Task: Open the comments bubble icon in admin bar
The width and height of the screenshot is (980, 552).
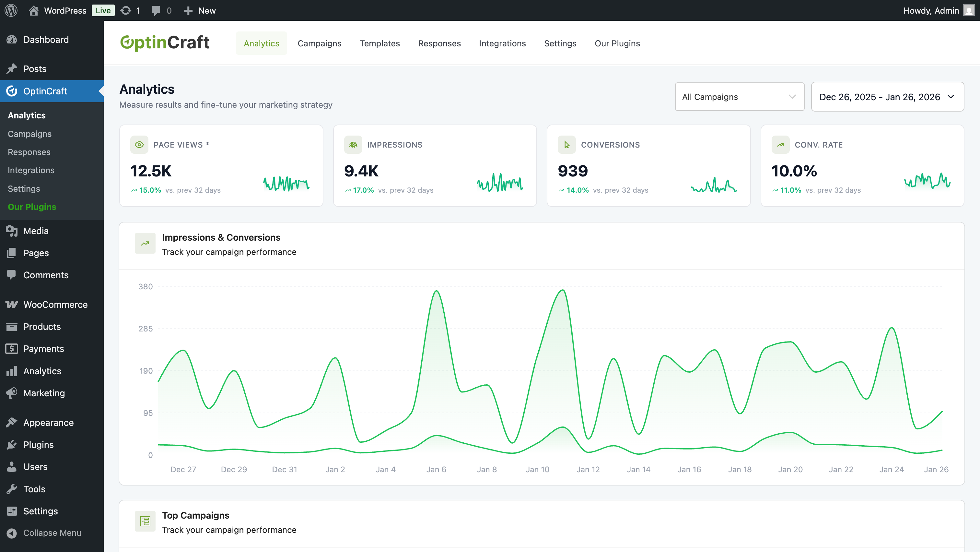Action: (x=156, y=10)
